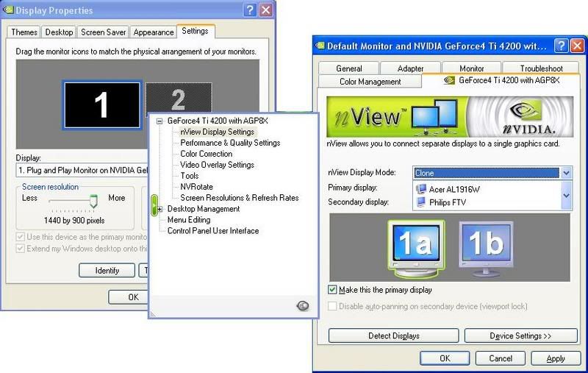This screenshot has height=373, width=588.
Task: Open the Adapter tab
Action: (410, 68)
